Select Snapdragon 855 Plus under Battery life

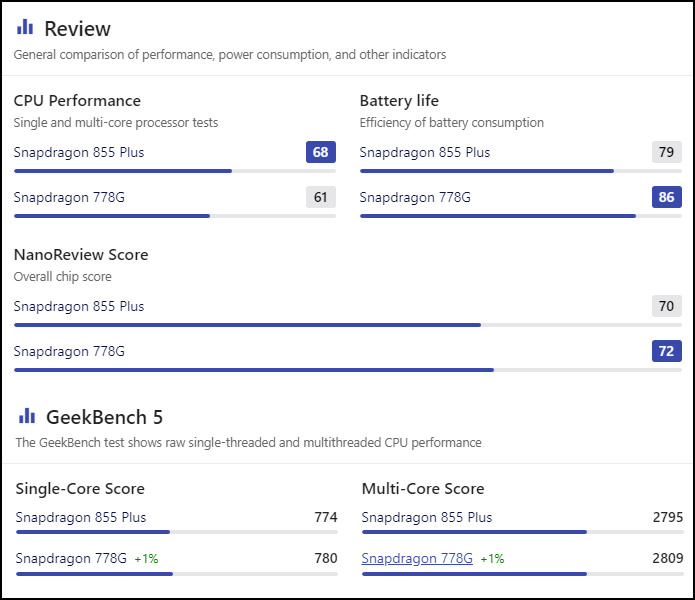point(425,152)
